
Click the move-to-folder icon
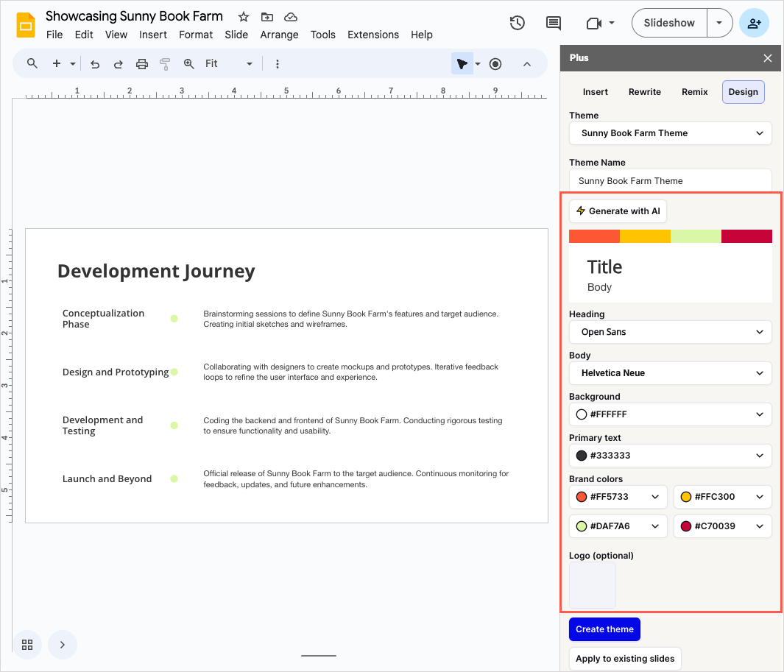[x=267, y=17]
